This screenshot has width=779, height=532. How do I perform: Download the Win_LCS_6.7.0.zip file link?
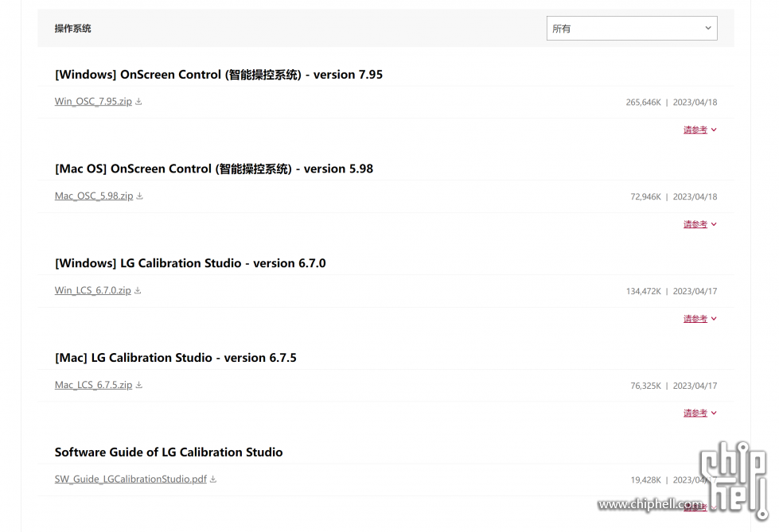(93, 290)
